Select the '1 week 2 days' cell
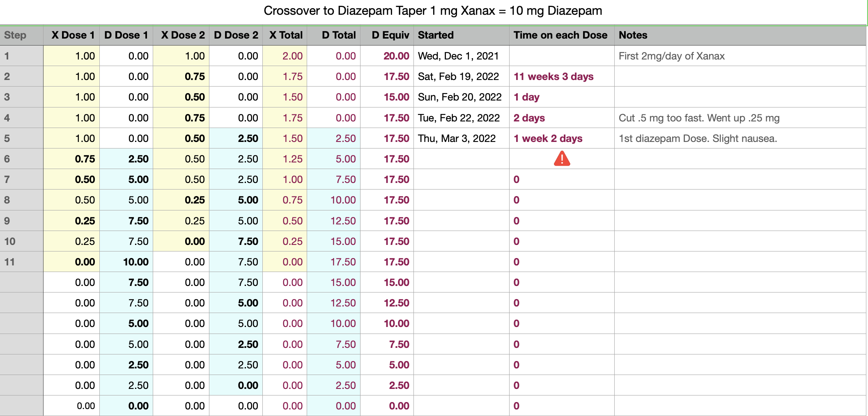Image resolution: width=868 pixels, height=416 pixels. [562, 138]
